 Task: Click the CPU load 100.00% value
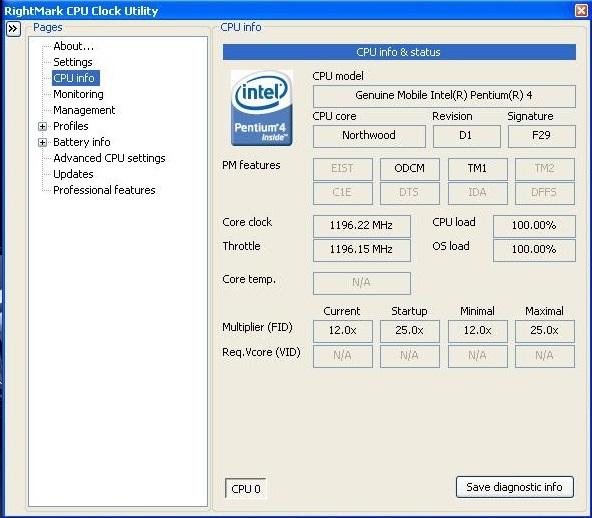pyautogui.click(x=534, y=226)
